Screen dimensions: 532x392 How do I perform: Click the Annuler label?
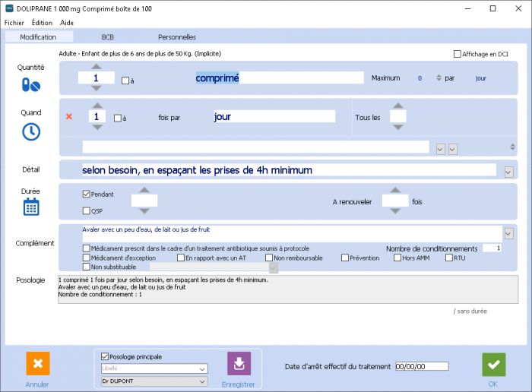click(37, 384)
